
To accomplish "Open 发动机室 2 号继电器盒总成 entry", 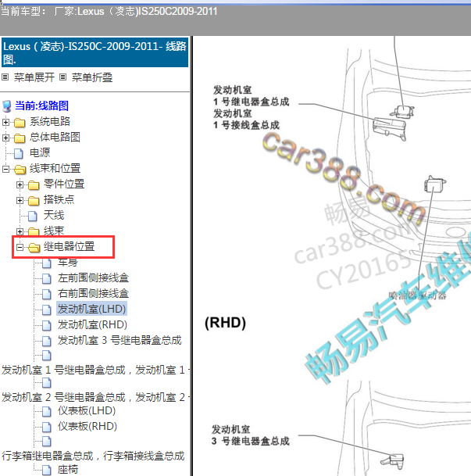I will click(95, 397).
